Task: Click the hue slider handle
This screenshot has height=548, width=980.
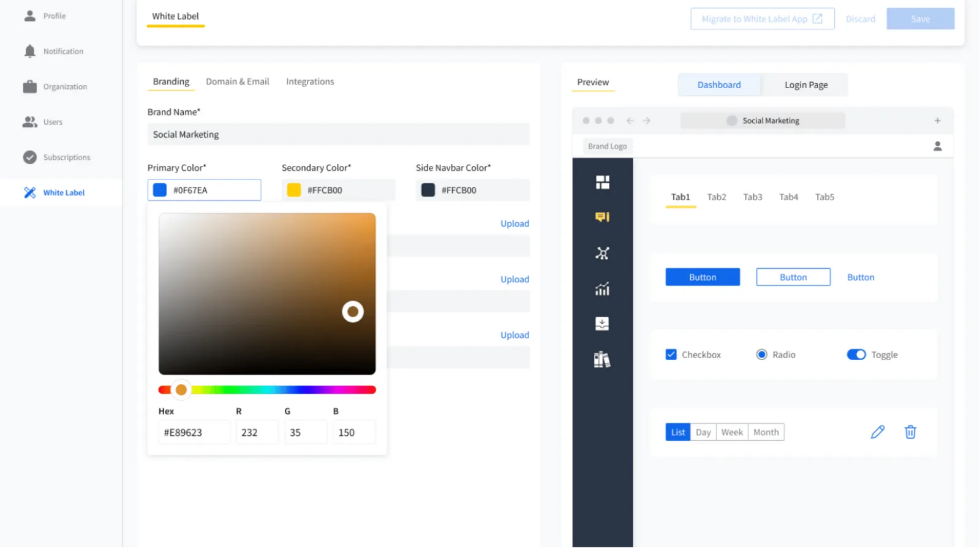Action: [x=181, y=390]
